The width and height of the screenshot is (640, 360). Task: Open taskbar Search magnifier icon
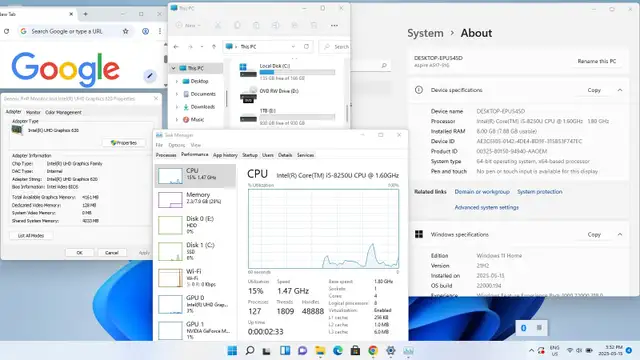(x=250, y=351)
